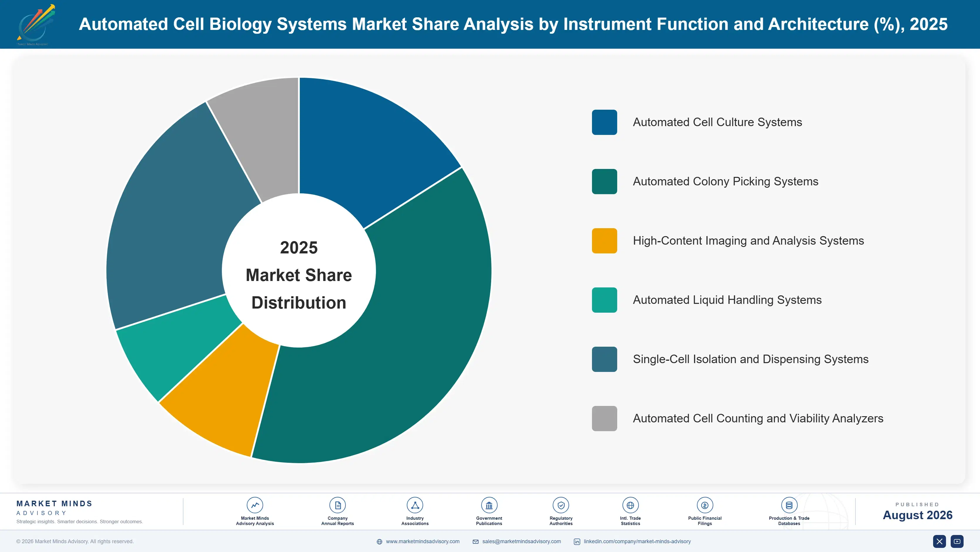
Task: Click the envelope icon beside sales email
Action: tap(476, 542)
